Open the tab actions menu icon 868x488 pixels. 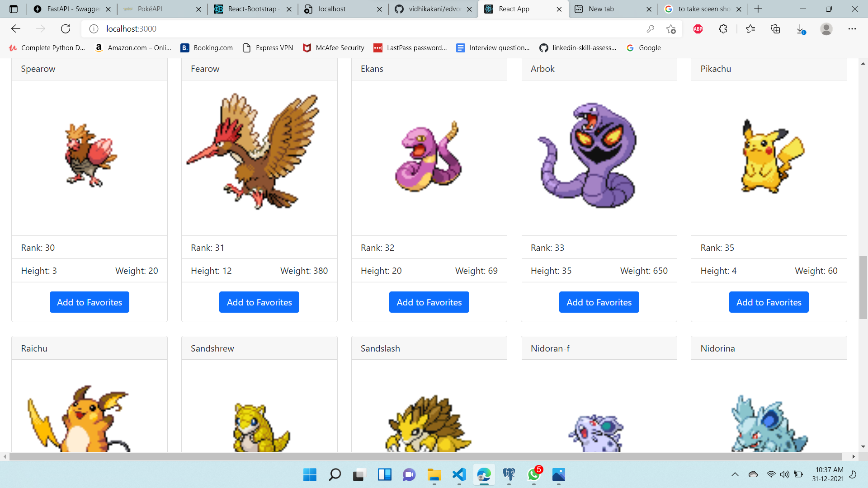point(14,9)
